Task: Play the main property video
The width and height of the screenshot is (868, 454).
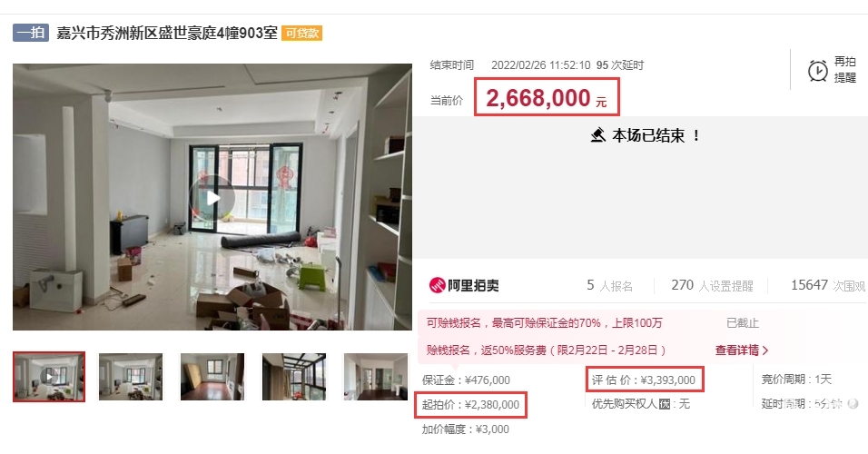Action: (212, 198)
